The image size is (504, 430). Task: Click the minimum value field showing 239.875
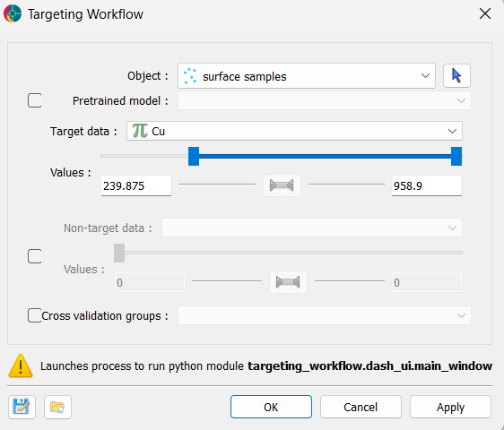pyautogui.click(x=136, y=185)
